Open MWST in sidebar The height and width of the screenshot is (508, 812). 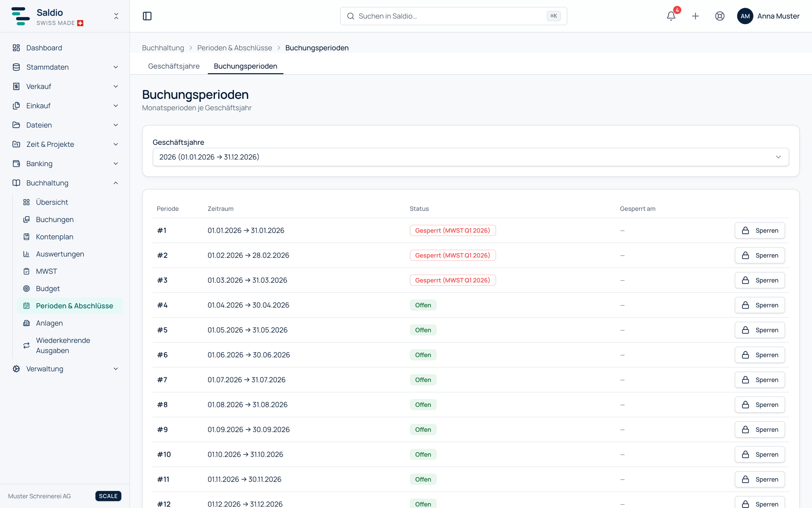click(x=70, y=271)
